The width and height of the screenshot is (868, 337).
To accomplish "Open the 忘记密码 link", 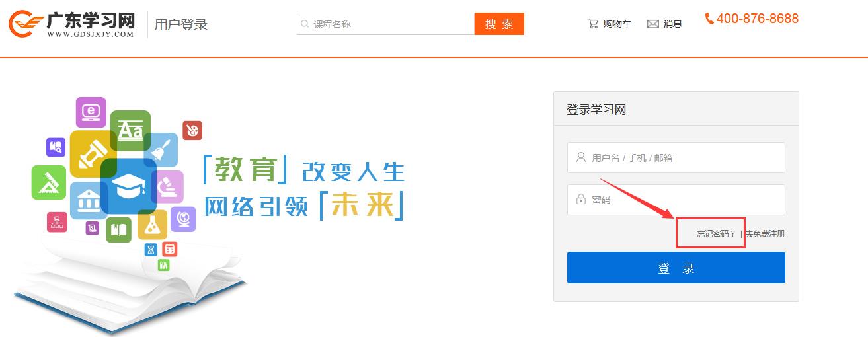I will click(x=716, y=234).
